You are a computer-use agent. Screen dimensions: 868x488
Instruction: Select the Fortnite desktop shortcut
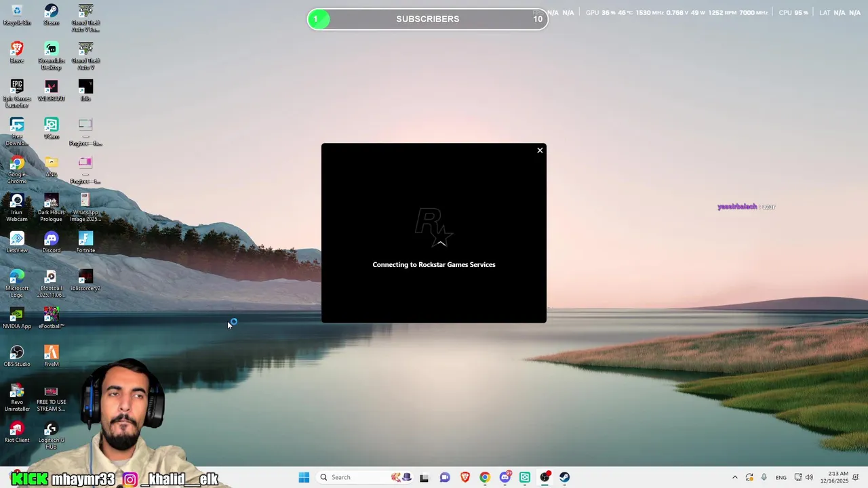[x=85, y=243]
